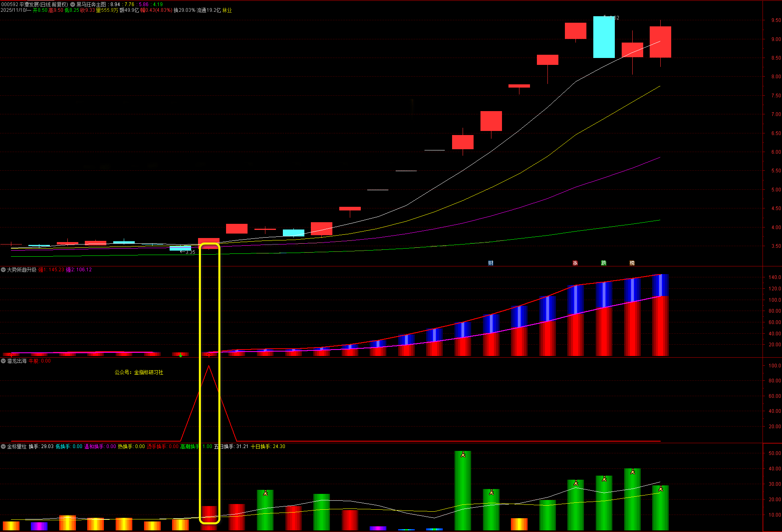Click red up-arrow under the yellow highlighted box
Image resolution: width=782 pixels, height=532 pixels.
[209, 355]
